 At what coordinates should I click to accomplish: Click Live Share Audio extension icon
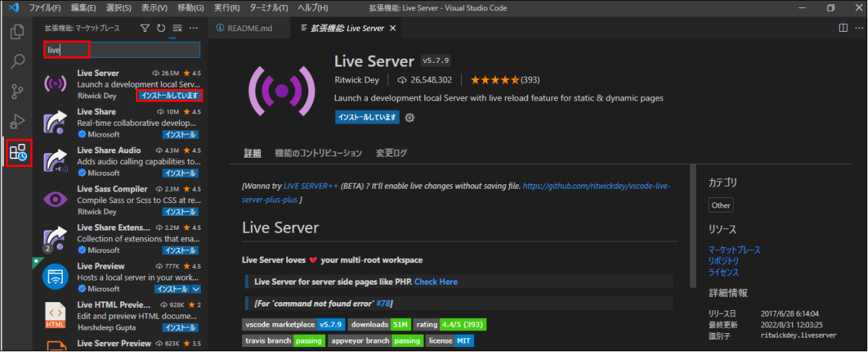coord(56,162)
